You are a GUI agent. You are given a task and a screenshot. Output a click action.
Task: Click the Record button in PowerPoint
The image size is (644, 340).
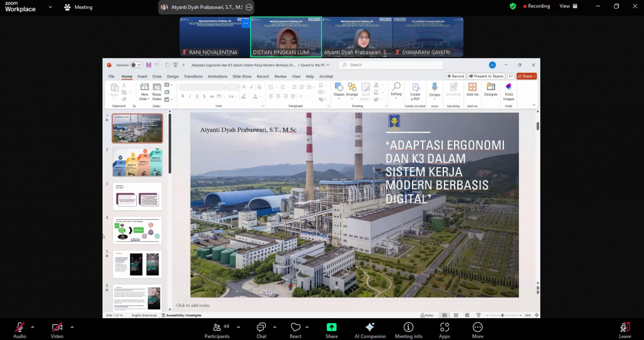coord(456,76)
